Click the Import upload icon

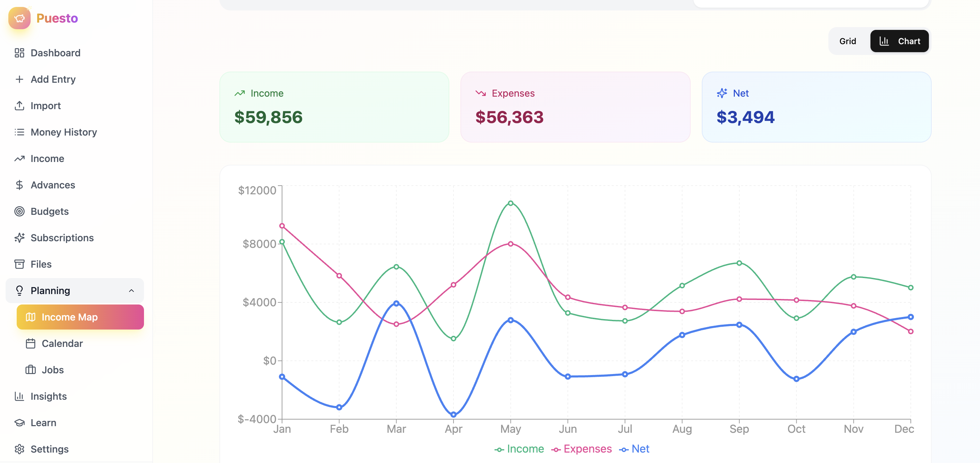click(x=19, y=106)
